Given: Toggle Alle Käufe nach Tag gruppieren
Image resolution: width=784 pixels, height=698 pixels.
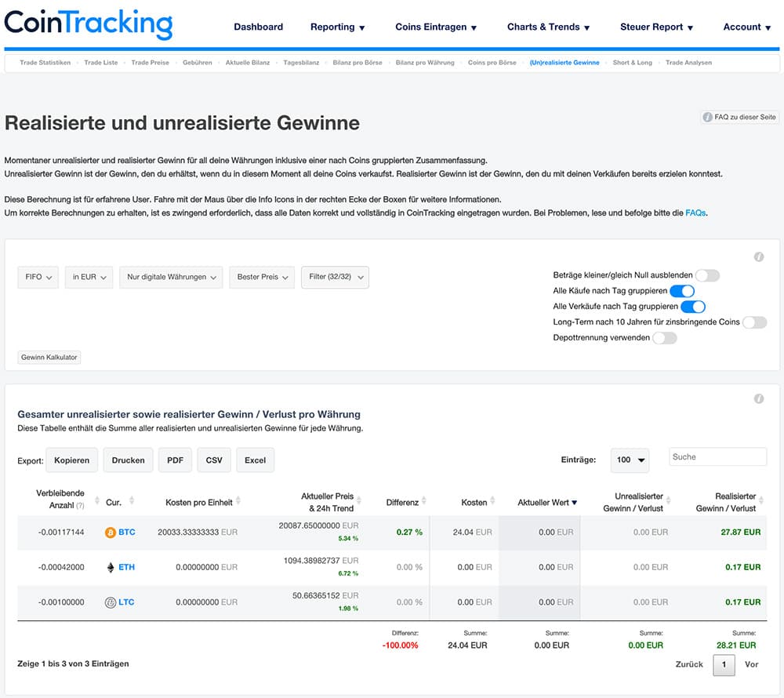Looking at the screenshot, I should [682, 291].
